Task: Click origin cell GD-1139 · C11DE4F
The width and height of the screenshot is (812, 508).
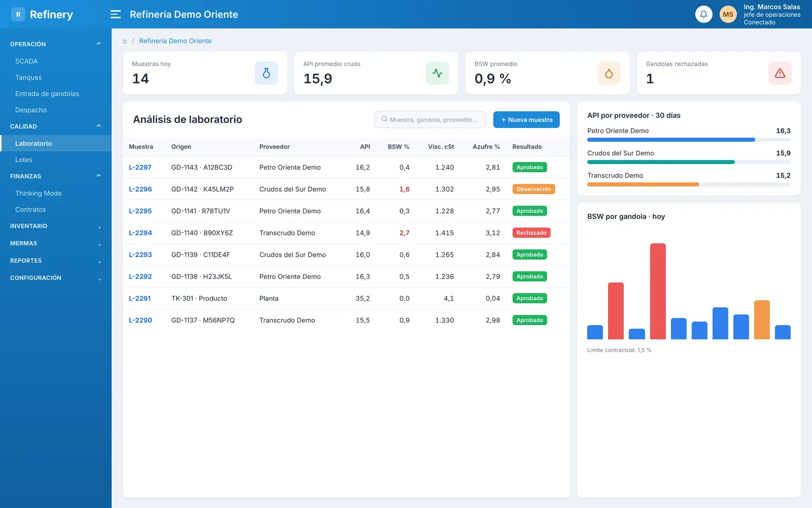Action: [x=200, y=255]
